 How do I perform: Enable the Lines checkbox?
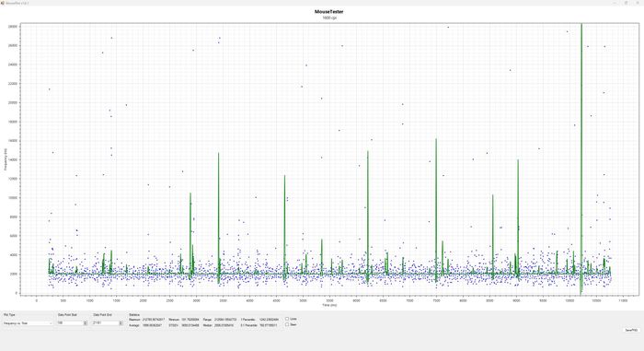pyautogui.click(x=287, y=319)
